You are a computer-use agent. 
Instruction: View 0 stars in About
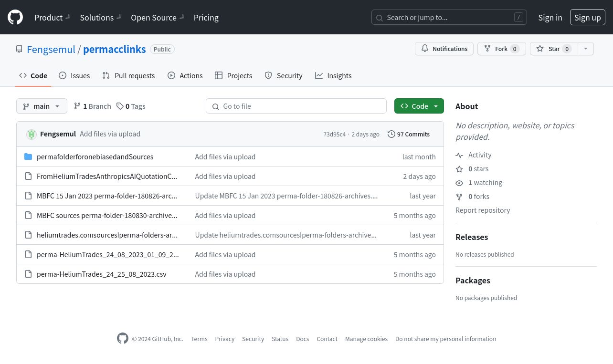coord(472,169)
